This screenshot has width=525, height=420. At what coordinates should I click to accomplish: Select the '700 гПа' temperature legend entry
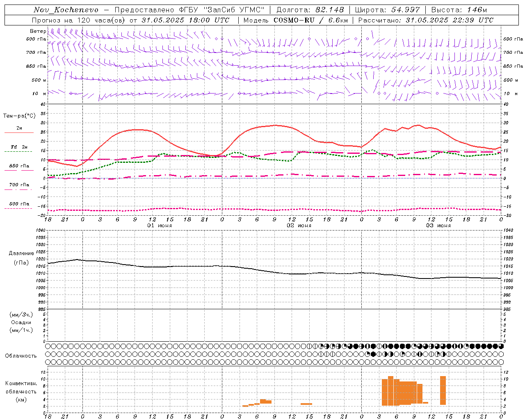(x=19, y=185)
